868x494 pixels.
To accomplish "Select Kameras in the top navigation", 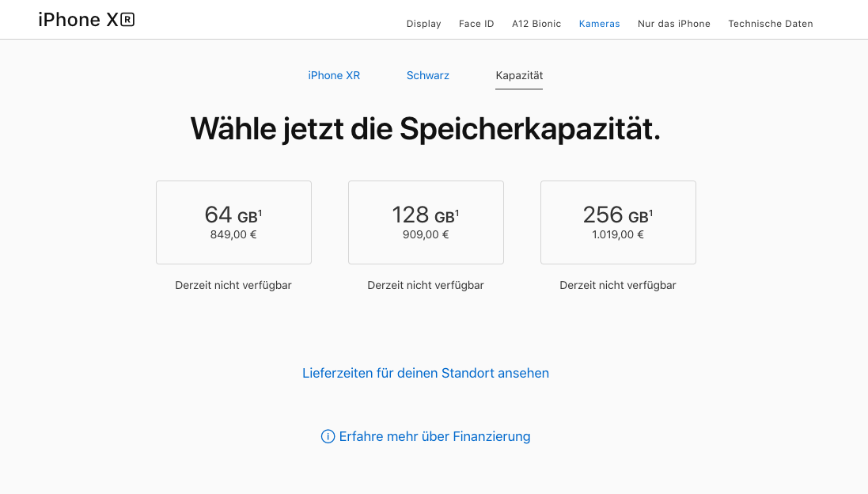I will (x=599, y=24).
